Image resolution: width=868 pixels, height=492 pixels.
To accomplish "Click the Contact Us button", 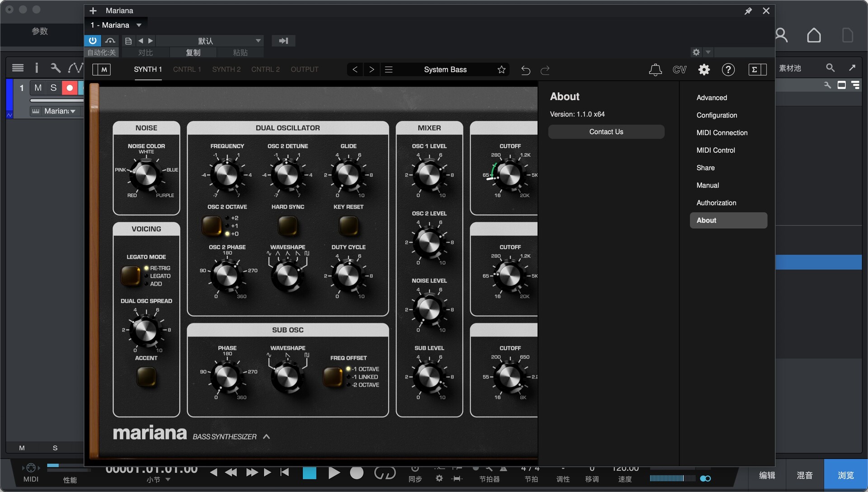I will click(606, 132).
